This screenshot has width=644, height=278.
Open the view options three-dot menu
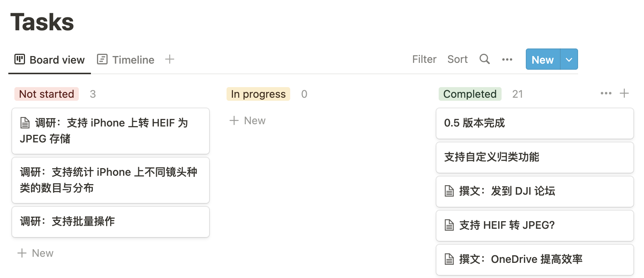[507, 59]
